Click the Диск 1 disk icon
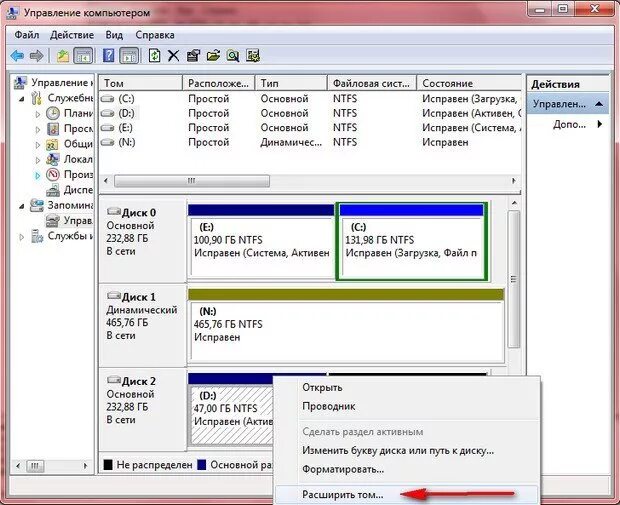The image size is (620, 505). coord(114,296)
